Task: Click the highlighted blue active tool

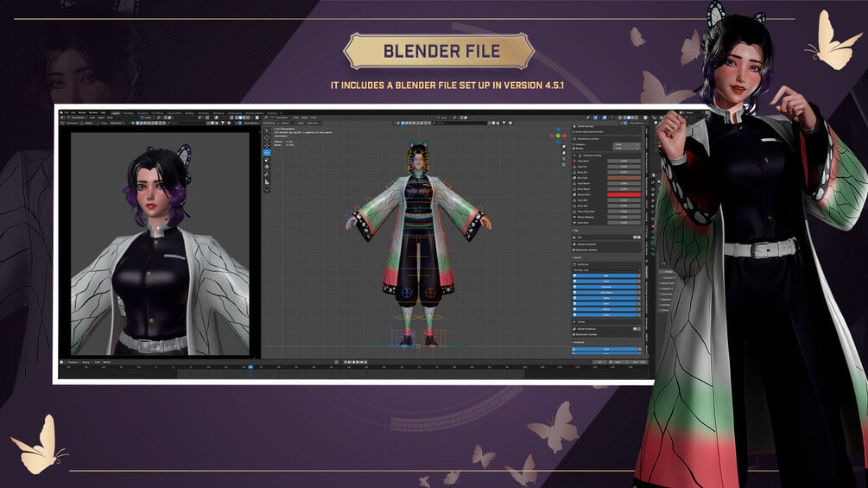Action: point(267,153)
